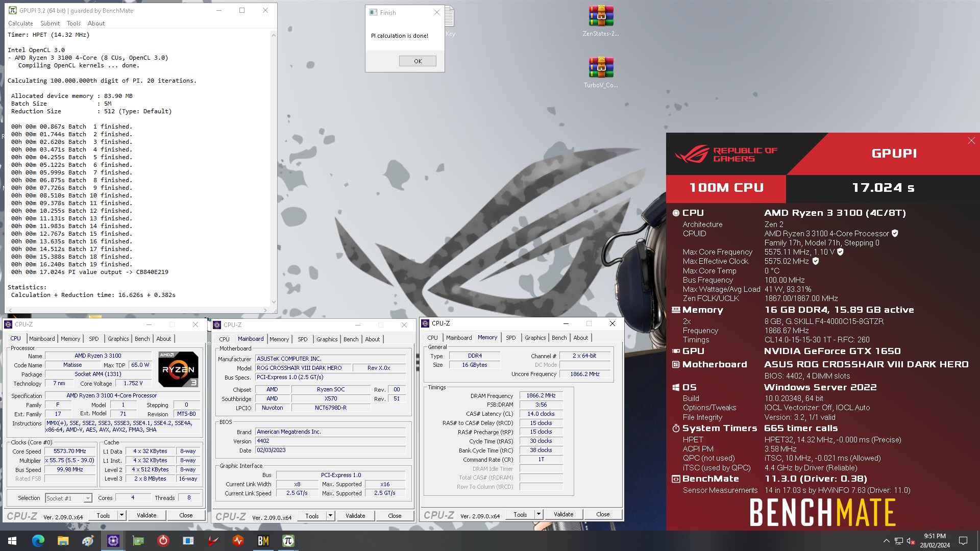Expand Tools dropdown arrow in Mainboard CPU-Z window

click(x=330, y=516)
